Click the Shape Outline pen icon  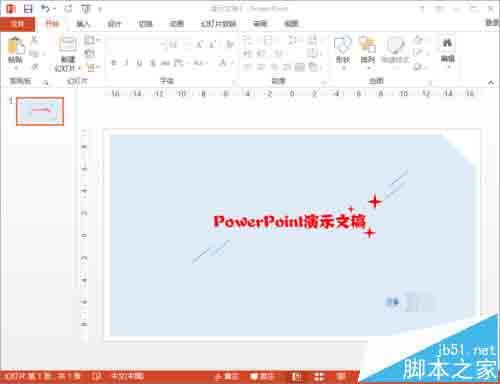419,53
